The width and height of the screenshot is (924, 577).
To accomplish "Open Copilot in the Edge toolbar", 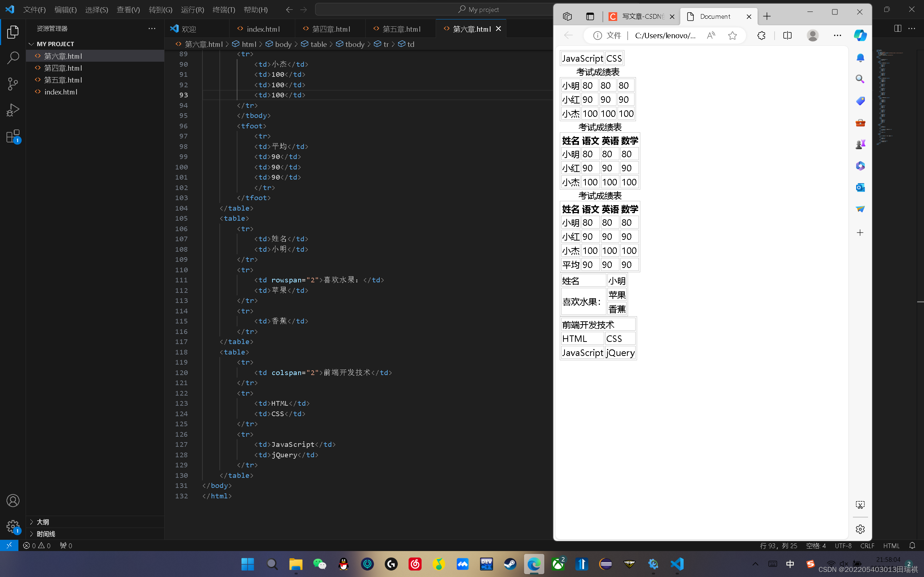I will tap(860, 35).
